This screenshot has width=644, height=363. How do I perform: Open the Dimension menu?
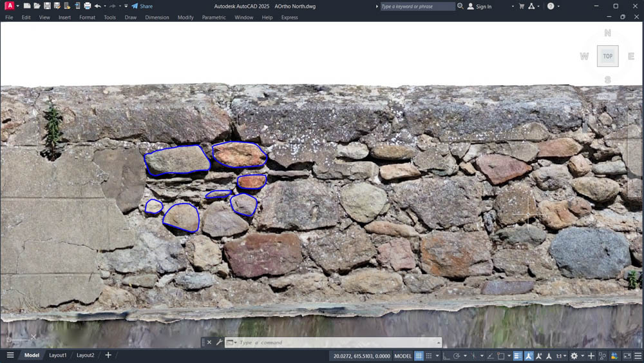[157, 17]
